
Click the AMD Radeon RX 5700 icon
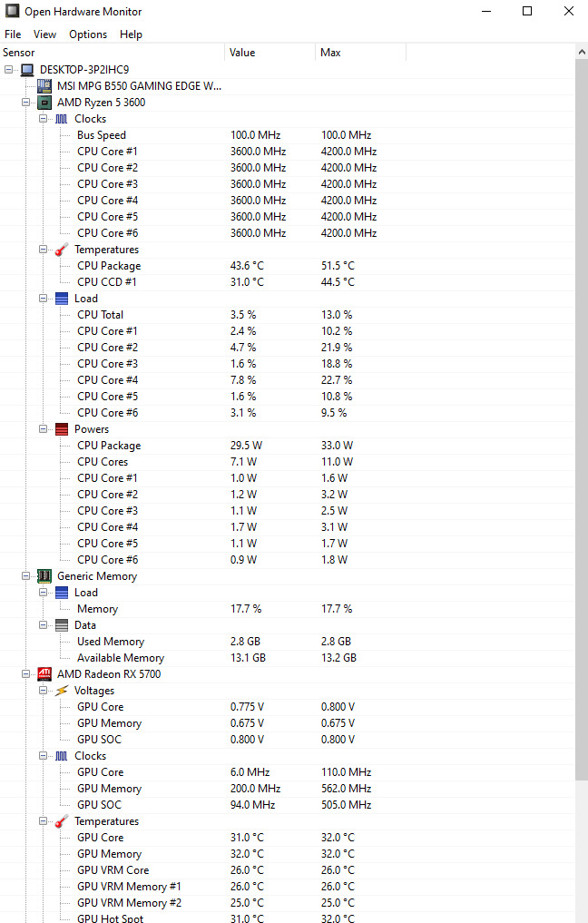point(44,674)
